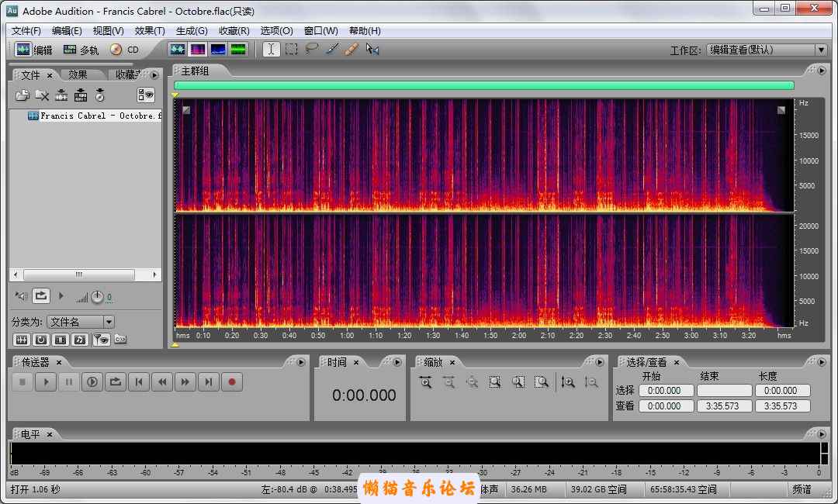The height and width of the screenshot is (504, 838).
Task: Toggle the show loop files filter
Action: pyautogui.click(x=41, y=340)
